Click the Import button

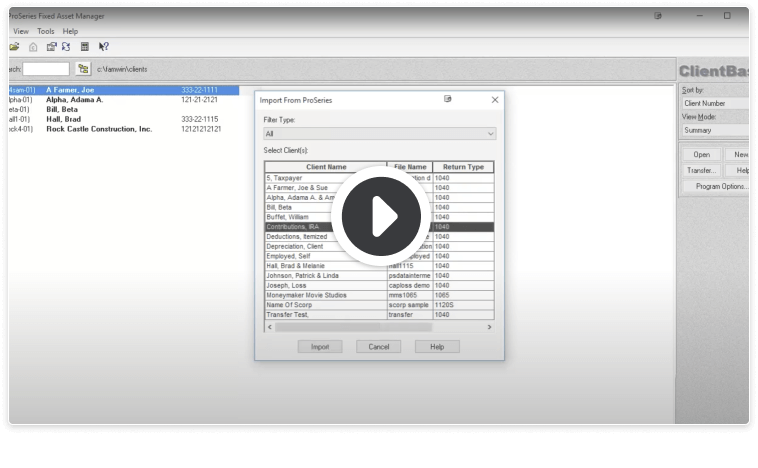320,347
